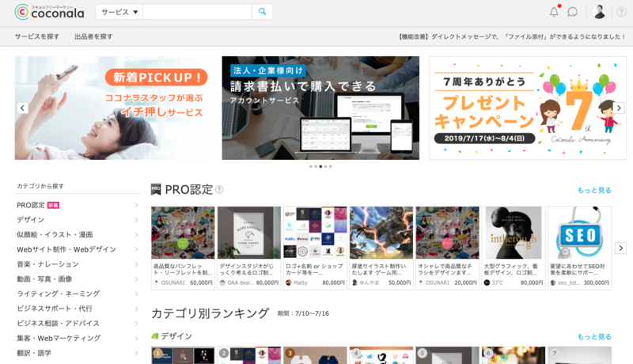
Task: Open rank 1 design ranking thumbnail
Action: click(183, 355)
